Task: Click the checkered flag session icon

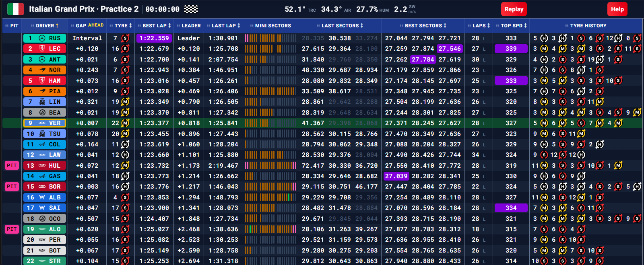Action: pos(191,9)
